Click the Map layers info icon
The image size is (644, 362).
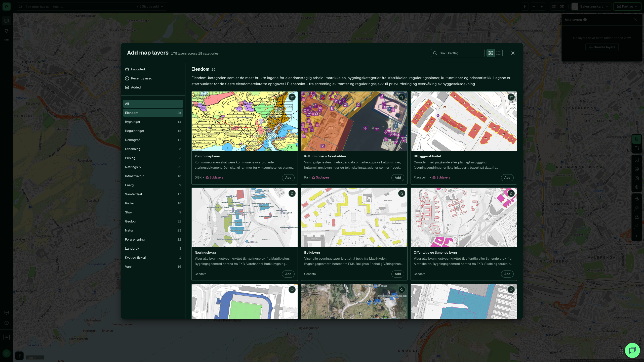[x=585, y=20]
